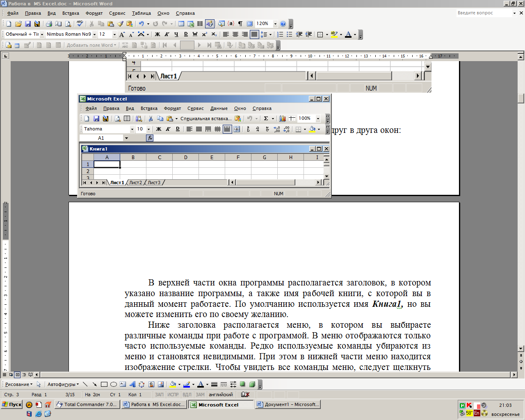Toggle ИСПР track changes in Word status bar
525x420 pixels.
point(173,395)
